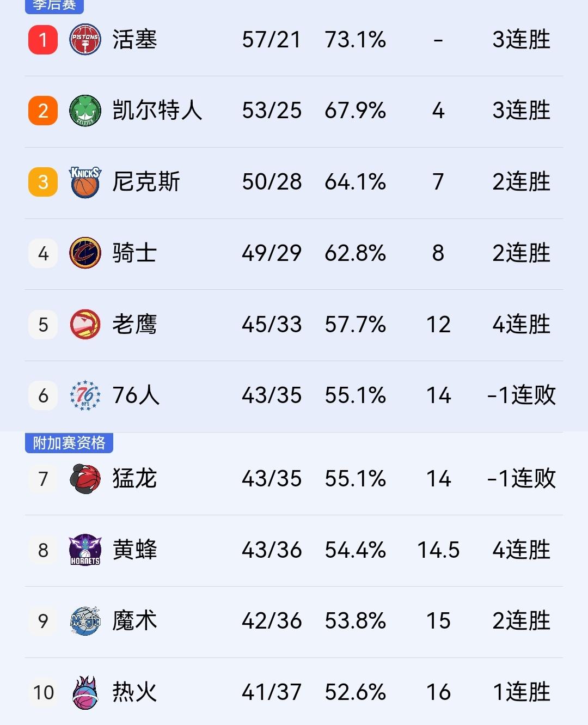Viewport: 588px width, 725px height.
Task: Click the rank 2 orange badge
Action: 42,110
